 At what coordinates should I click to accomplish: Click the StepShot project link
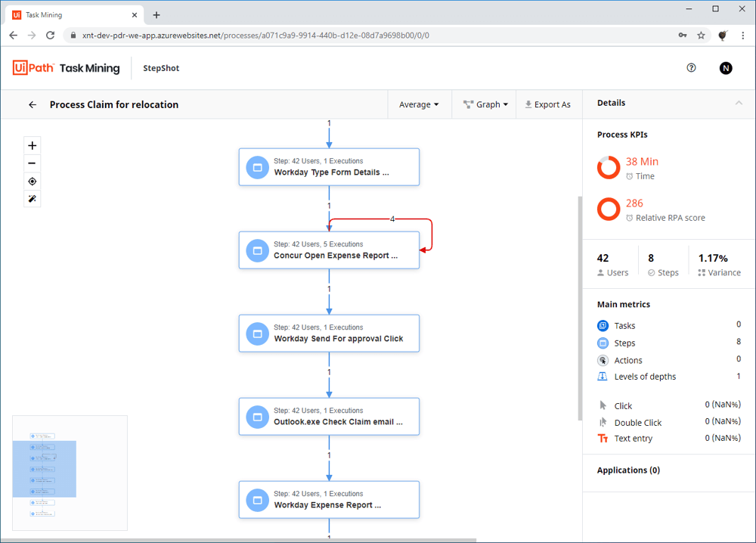click(x=161, y=68)
